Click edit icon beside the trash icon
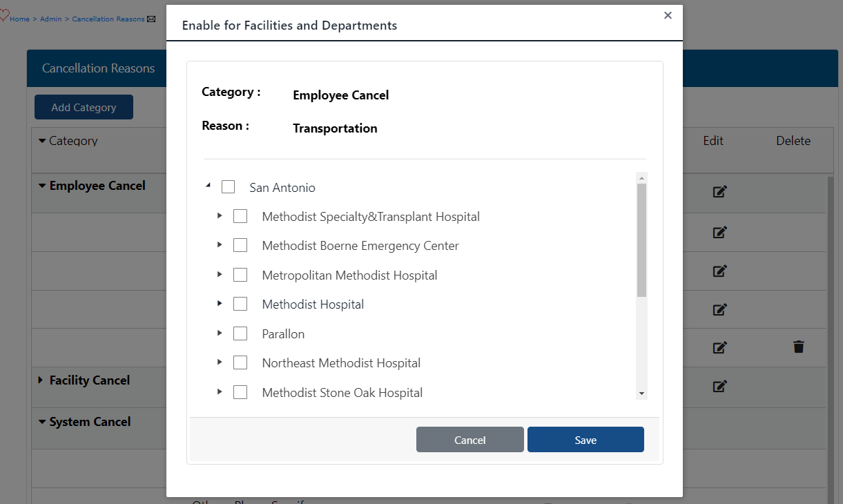Viewport: 843px width, 504px height. click(x=719, y=347)
